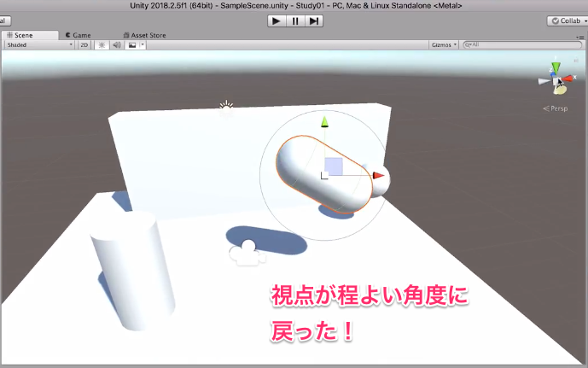
Task: Toggle scene lighting sun icon
Action: pos(102,45)
